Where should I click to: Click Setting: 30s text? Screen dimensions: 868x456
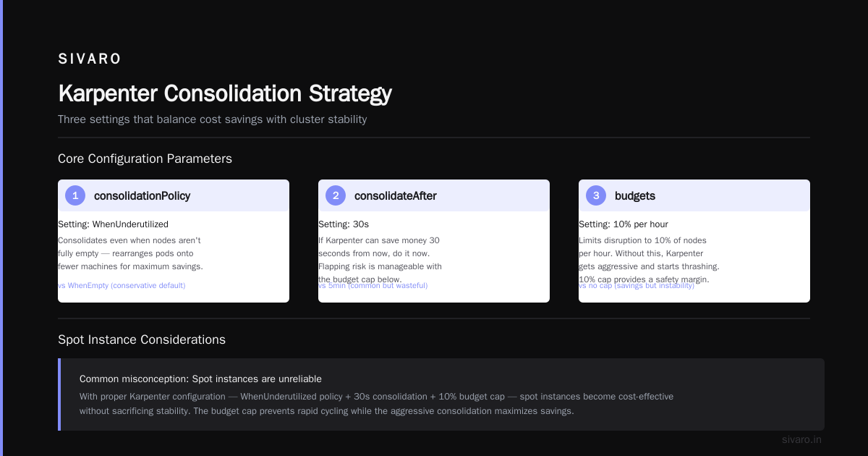(x=344, y=224)
